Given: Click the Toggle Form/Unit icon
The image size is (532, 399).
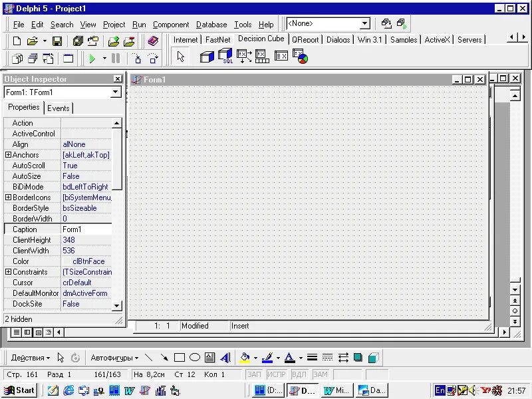Looking at the screenshot, I should click(48, 59).
